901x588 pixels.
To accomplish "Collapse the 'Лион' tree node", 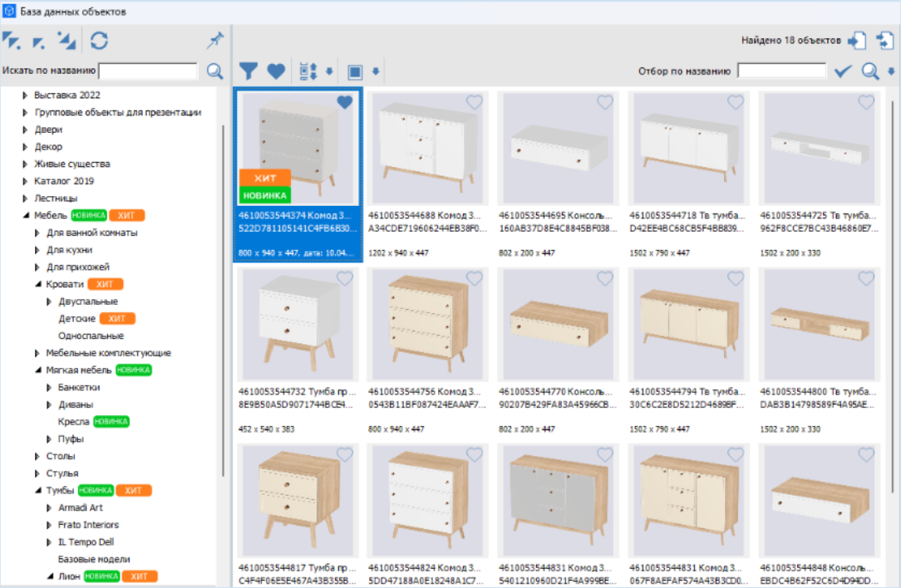I will pos(50,576).
